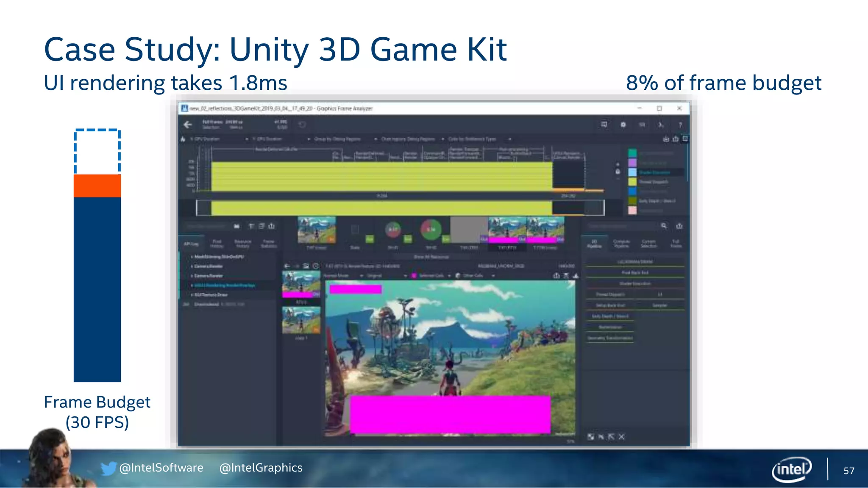Viewport: 868px width, 488px height.
Task: Select the API Log tab
Action: [x=191, y=244]
